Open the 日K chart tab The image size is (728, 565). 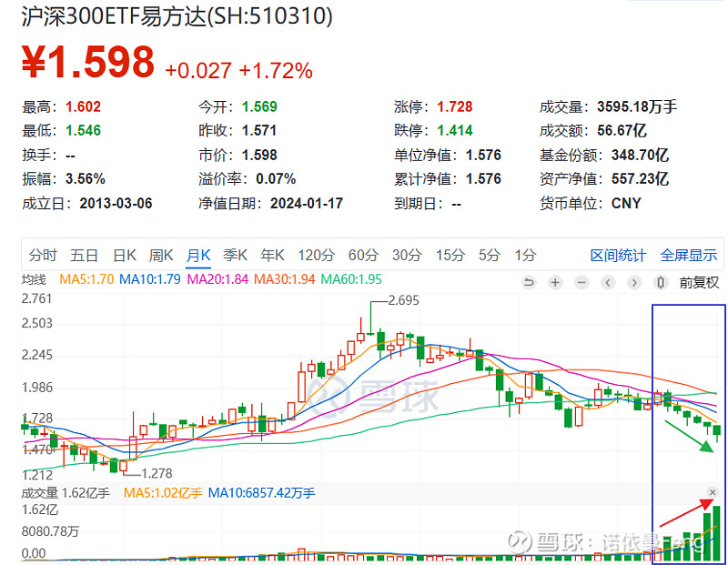tap(125, 255)
